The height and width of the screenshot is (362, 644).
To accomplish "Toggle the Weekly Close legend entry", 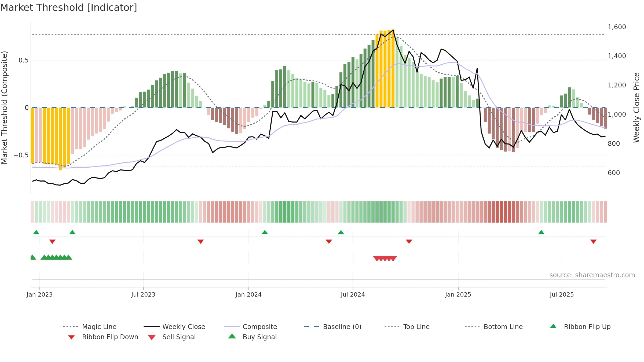I will tap(174, 327).
